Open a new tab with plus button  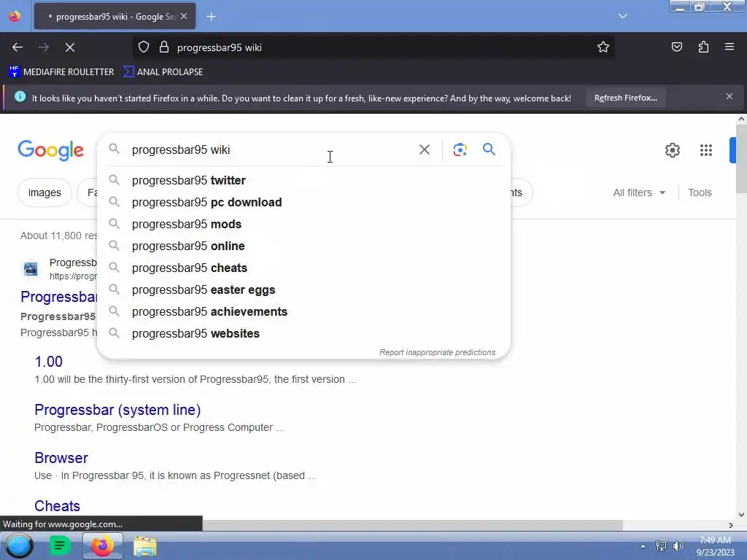click(211, 17)
